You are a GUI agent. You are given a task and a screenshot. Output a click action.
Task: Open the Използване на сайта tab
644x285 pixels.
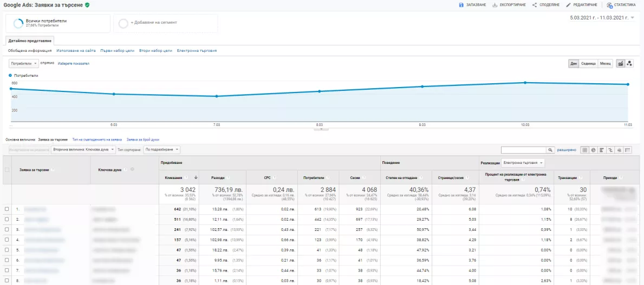point(76,51)
